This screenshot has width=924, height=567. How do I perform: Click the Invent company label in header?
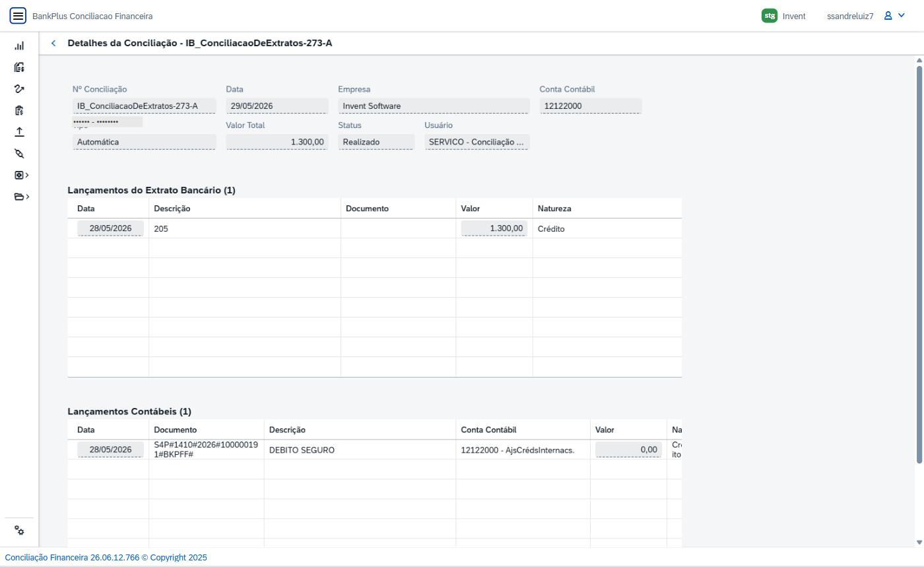click(794, 16)
